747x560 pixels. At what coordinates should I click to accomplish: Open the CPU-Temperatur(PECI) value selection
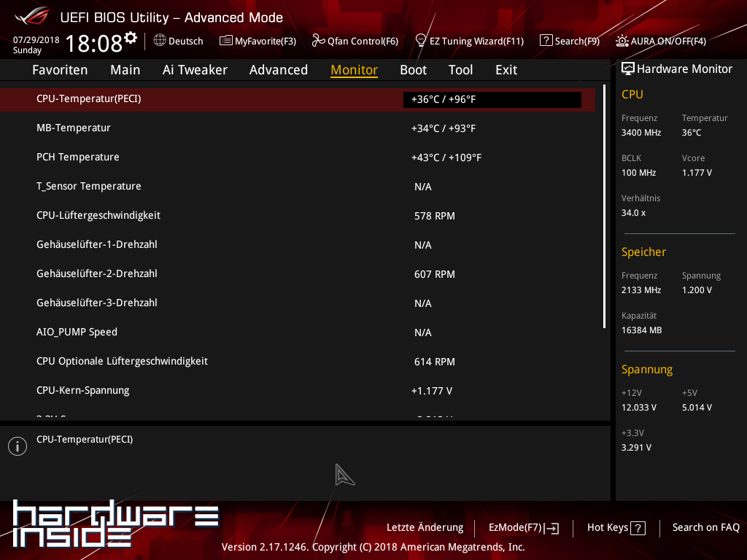coord(492,98)
